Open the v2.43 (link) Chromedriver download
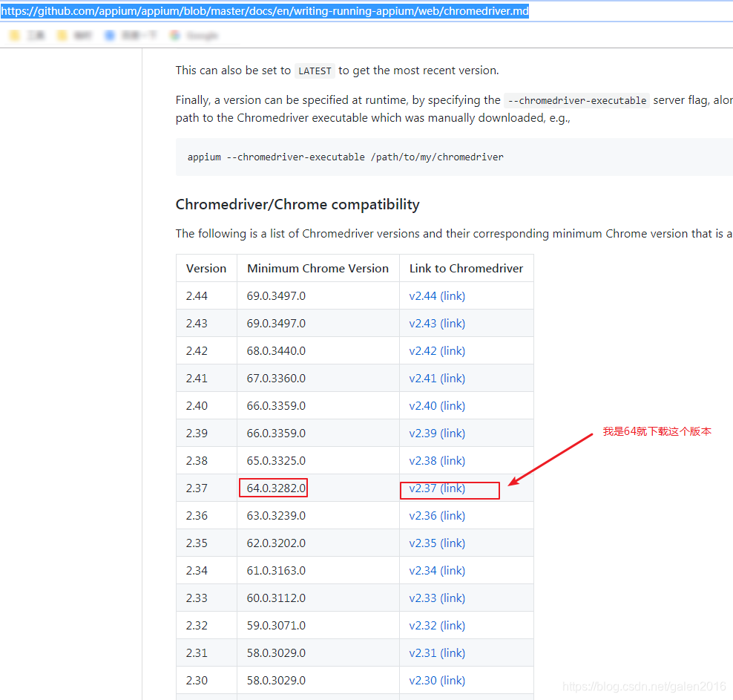The width and height of the screenshot is (733, 700). click(x=437, y=324)
